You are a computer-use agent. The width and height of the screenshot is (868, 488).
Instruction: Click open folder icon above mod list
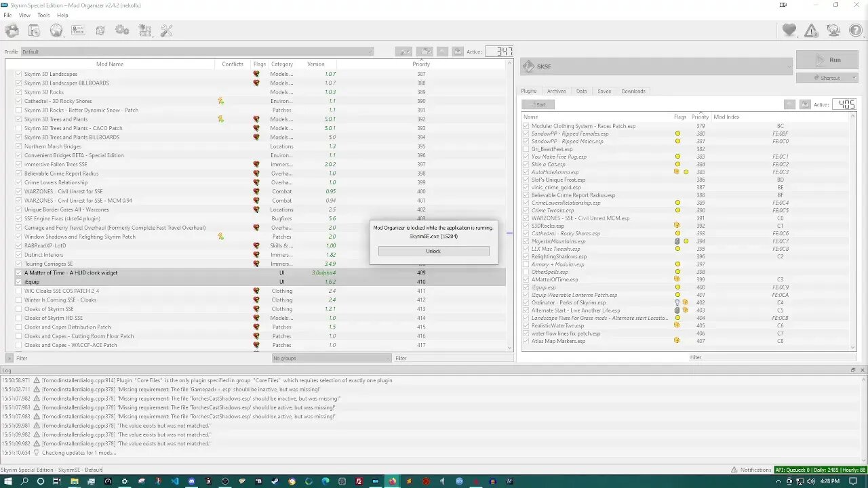425,52
